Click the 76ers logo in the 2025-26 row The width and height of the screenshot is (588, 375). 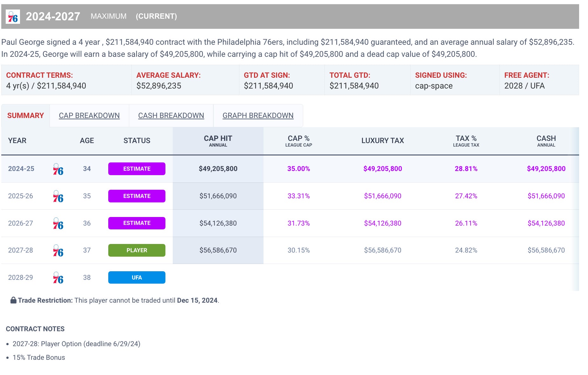click(x=58, y=197)
